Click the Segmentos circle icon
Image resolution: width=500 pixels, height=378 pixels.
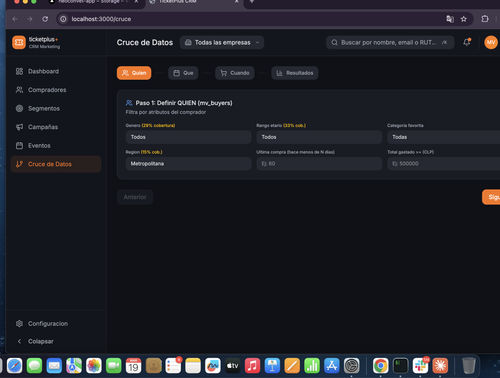click(19, 109)
